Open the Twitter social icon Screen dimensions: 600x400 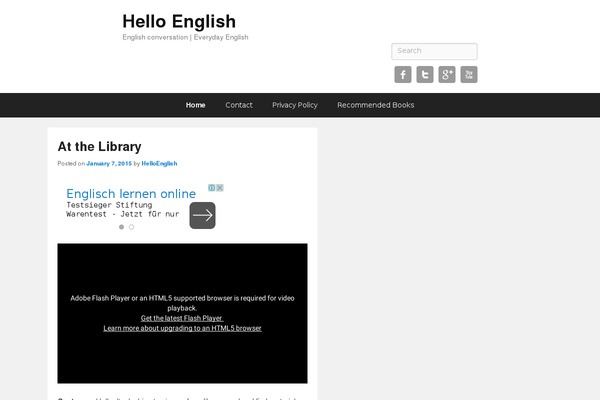pos(425,75)
